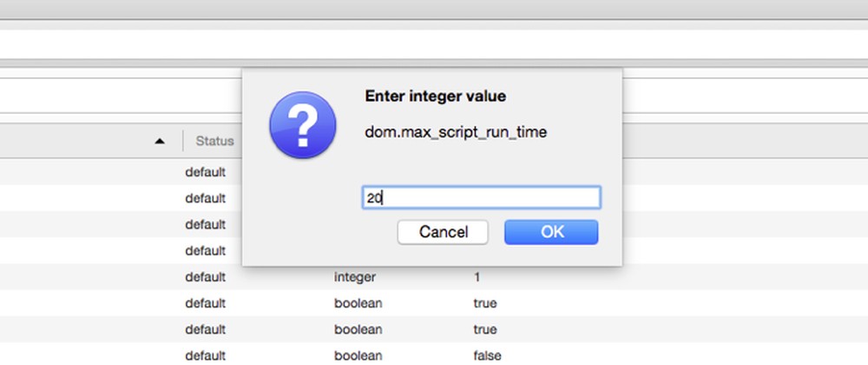Image resolution: width=868 pixels, height=365 pixels.
Task: Select "default" status in the integer row
Action: pyautogui.click(x=205, y=277)
